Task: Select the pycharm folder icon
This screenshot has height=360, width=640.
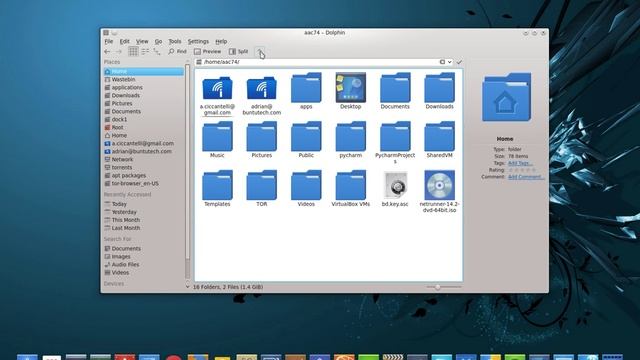Action: coord(351,136)
